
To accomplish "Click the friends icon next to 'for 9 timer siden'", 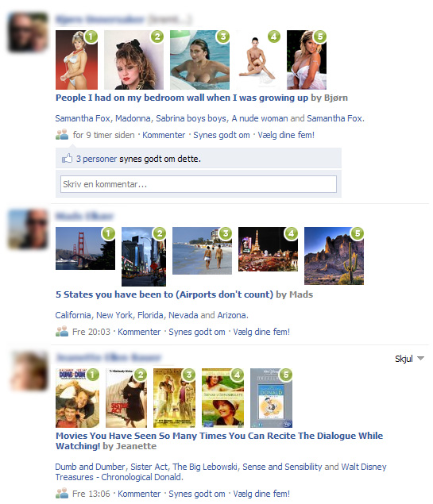I will (x=62, y=134).
